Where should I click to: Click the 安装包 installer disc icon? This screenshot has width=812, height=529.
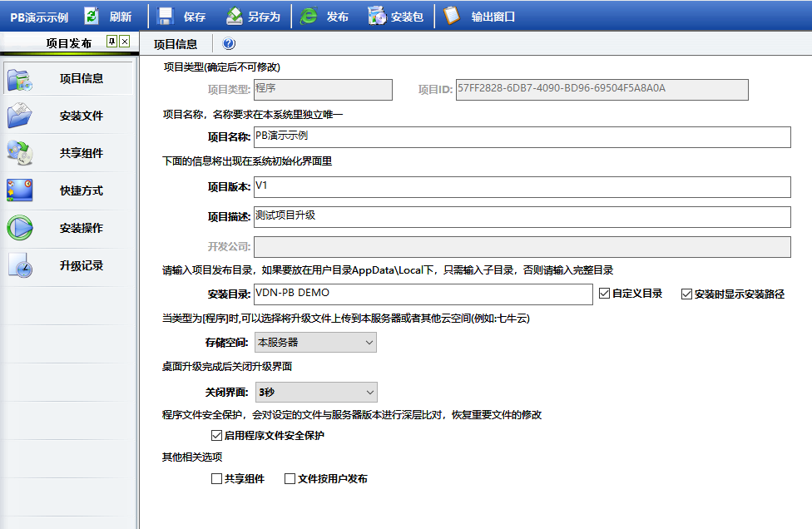coord(377,16)
